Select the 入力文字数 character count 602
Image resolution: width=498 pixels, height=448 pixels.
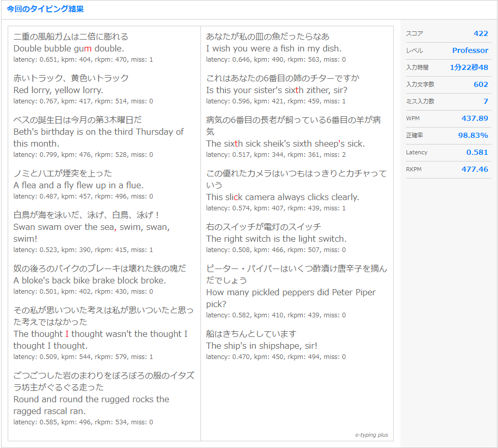pyautogui.click(x=480, y=84)
